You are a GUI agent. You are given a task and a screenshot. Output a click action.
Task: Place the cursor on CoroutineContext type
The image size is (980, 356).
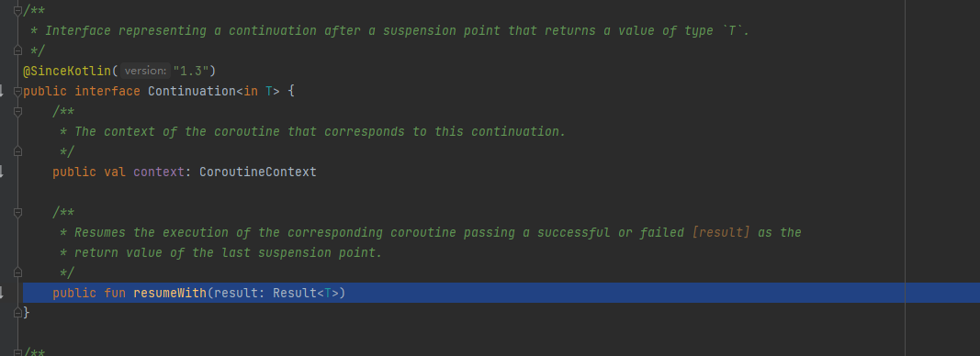258,172
